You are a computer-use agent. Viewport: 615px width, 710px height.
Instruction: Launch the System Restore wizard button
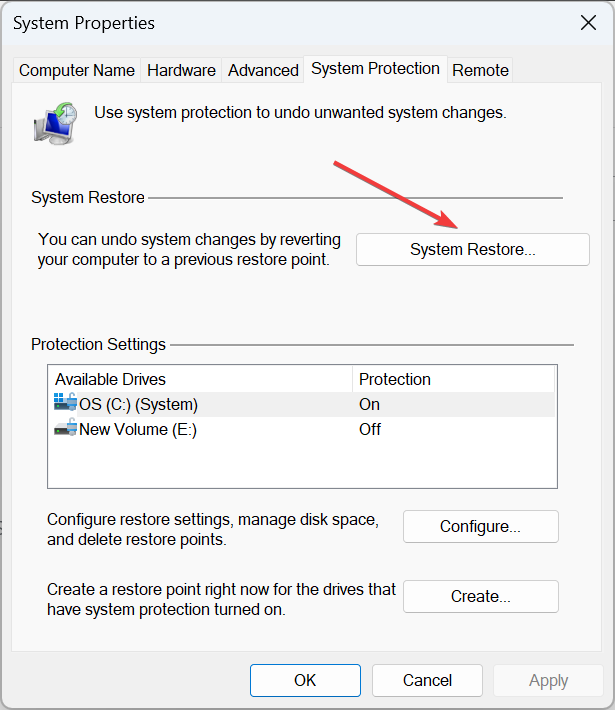(x=472, y=250)
